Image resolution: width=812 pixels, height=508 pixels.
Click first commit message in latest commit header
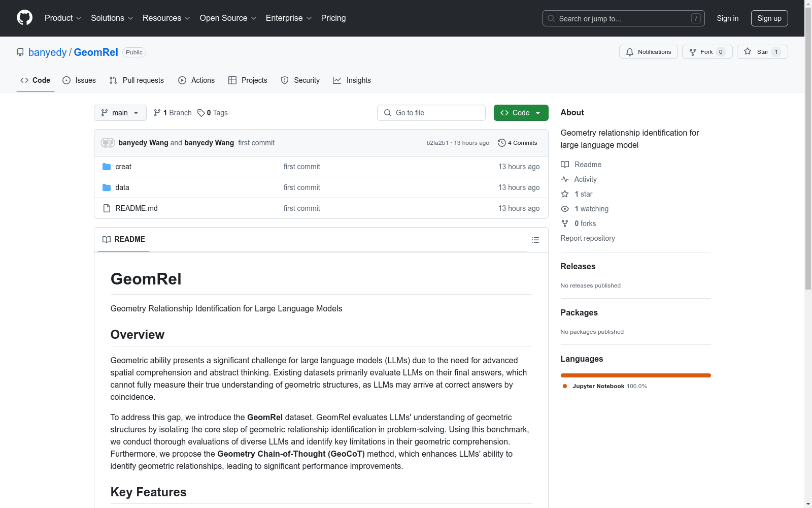pyautogui.click(x=256, y=143)
